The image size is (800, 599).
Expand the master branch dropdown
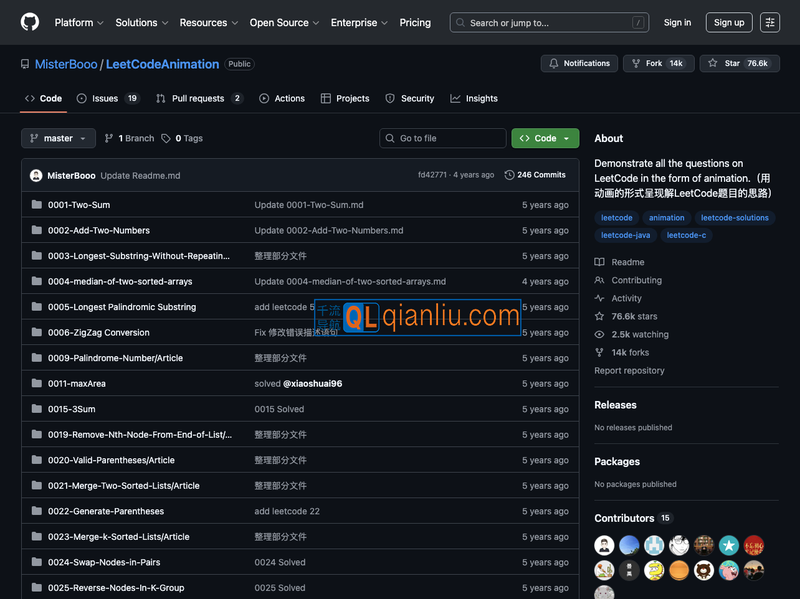pos(58,138)
